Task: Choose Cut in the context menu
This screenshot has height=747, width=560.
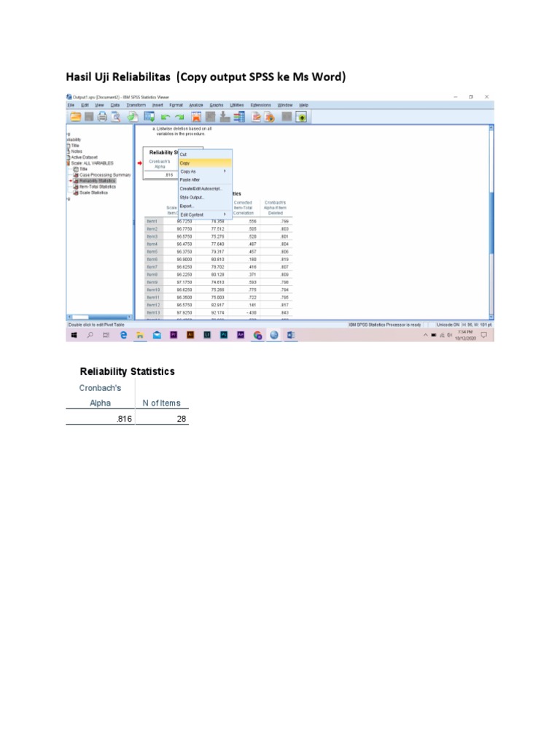Action: pyautogui.click(x=205, y=155)
